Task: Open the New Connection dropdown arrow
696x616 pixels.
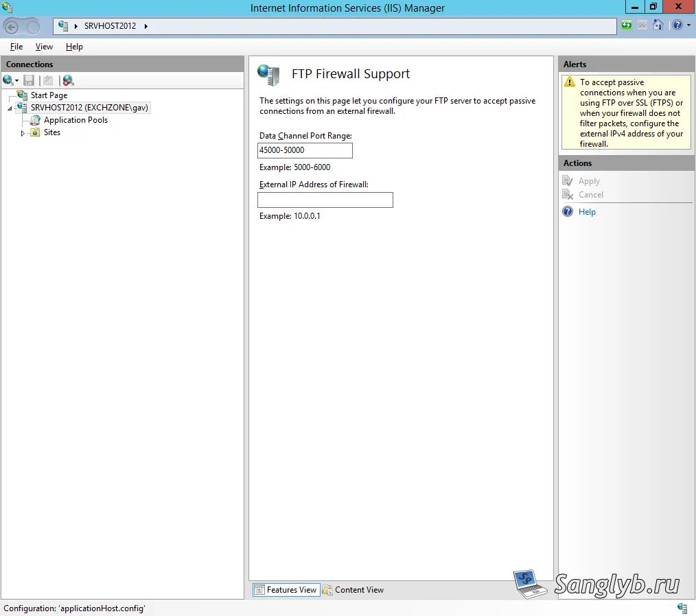Action: click(x=16, y=81)
